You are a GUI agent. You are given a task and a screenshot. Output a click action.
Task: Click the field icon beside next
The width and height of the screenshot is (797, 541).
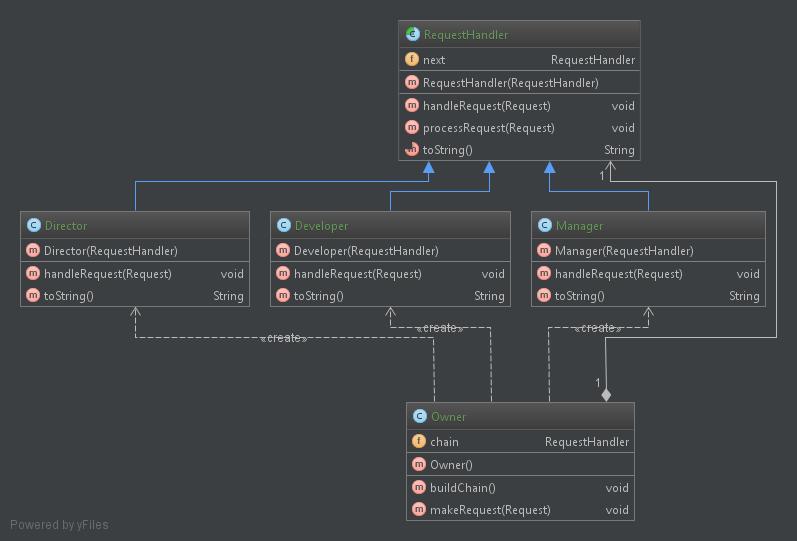pos(412,59)
